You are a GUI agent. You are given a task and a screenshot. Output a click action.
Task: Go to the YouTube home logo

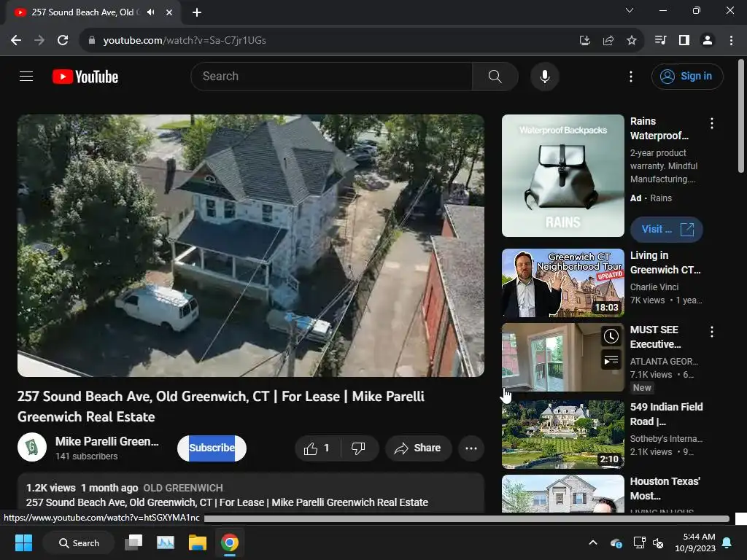pos(85,77)
